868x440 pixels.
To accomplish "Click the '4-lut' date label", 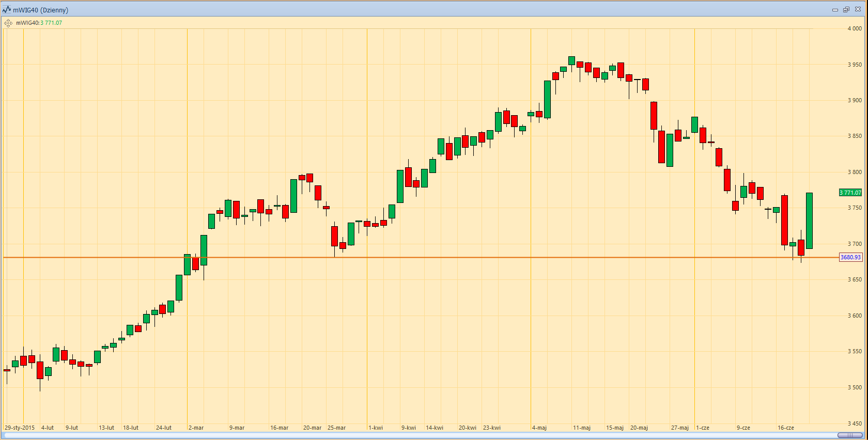I will 48,428.
